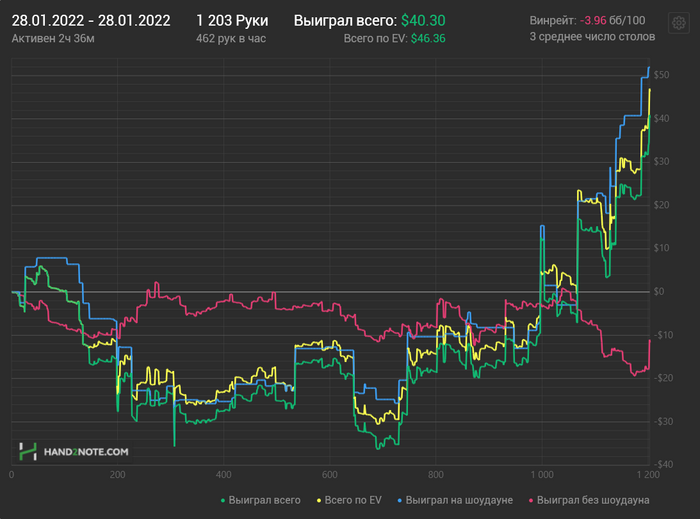Click the date range '28.01.2022 - 28.01.2022'

pos(91,21)
